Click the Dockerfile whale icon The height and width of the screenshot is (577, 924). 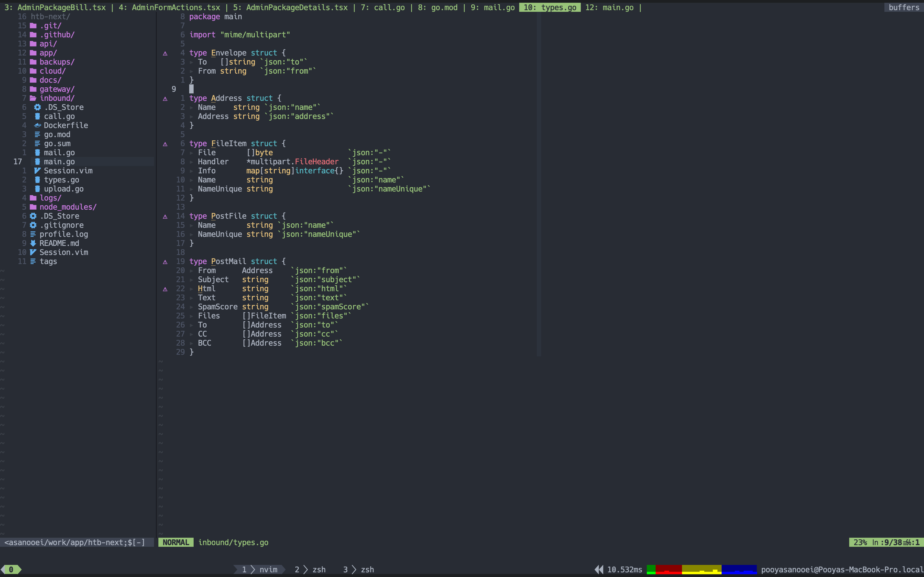pos(37,125)
